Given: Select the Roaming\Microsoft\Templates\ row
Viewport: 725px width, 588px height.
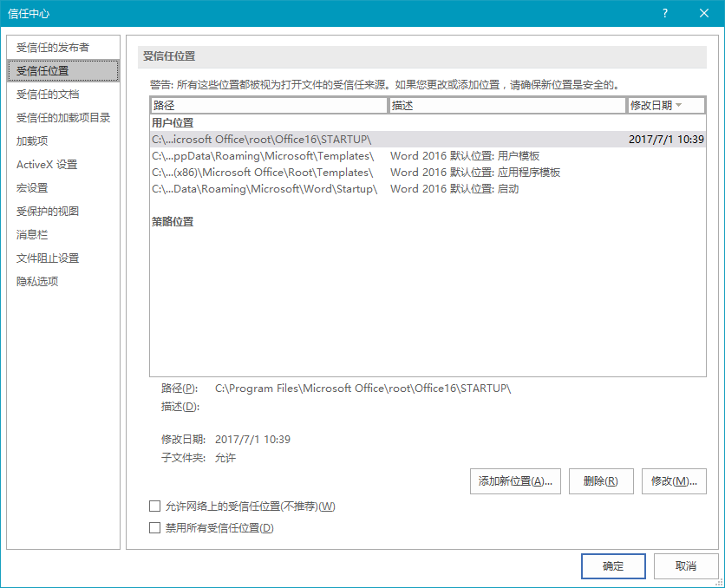Looking at the screenshot, I should 428,156.
